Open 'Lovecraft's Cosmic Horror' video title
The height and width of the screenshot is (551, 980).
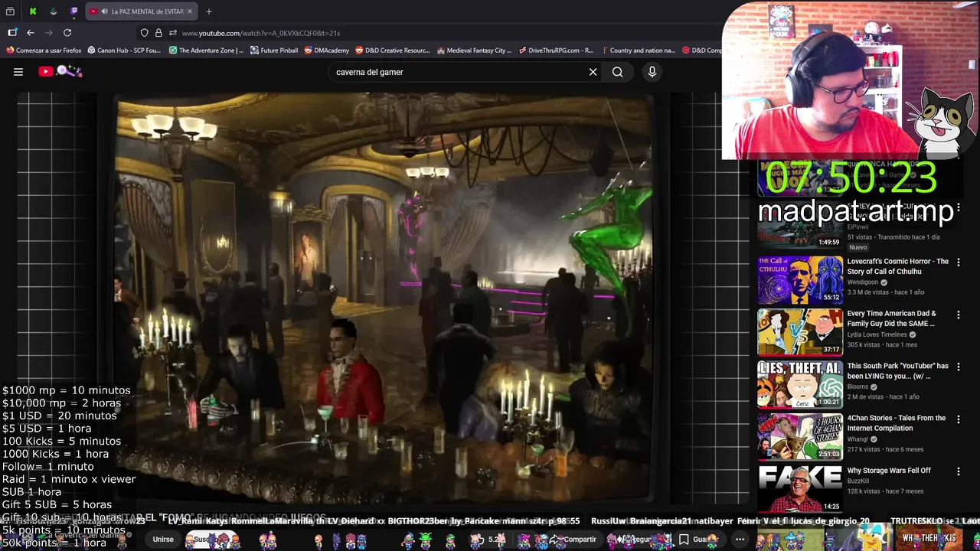click(x=897, y=266)
